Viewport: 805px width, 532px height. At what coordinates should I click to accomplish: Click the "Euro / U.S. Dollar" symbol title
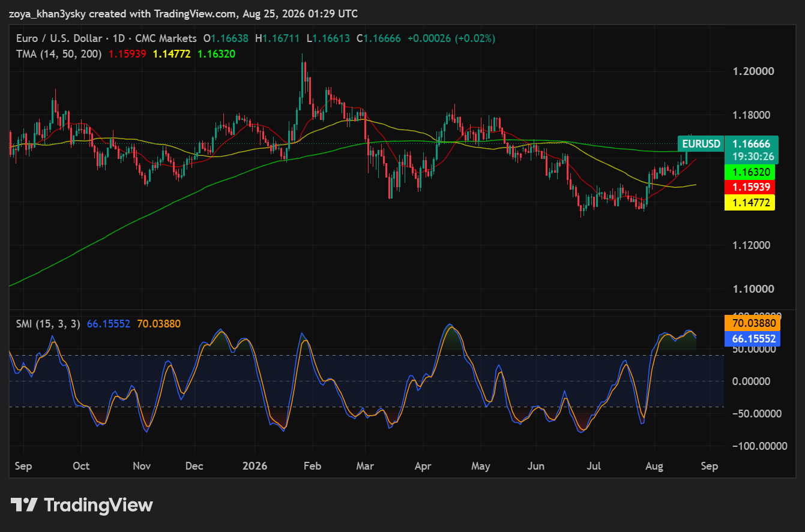58,38
